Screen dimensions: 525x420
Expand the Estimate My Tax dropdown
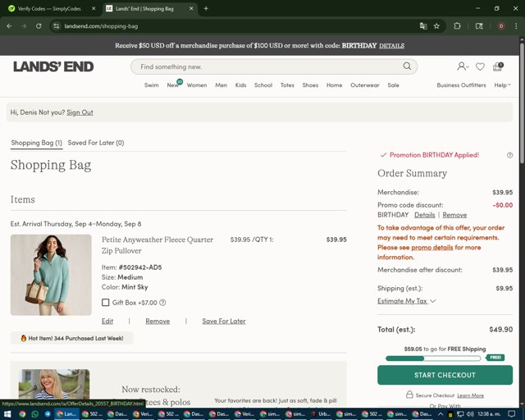coord(407,301)
